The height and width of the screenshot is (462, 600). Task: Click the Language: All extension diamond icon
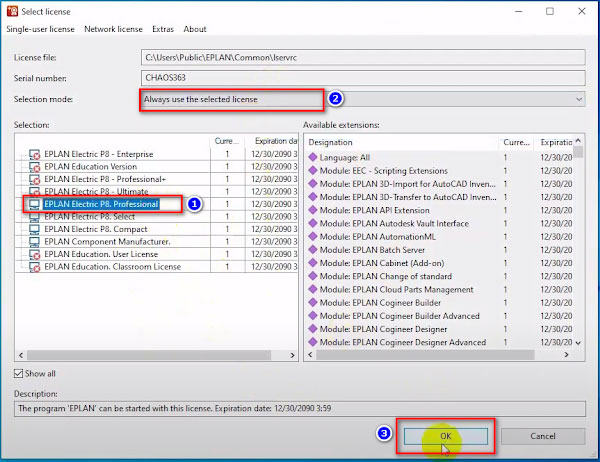(312, 158)
